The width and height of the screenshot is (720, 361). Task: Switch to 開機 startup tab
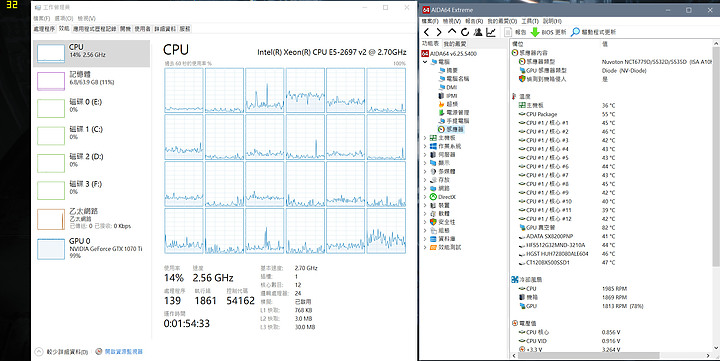pos(125,29)
